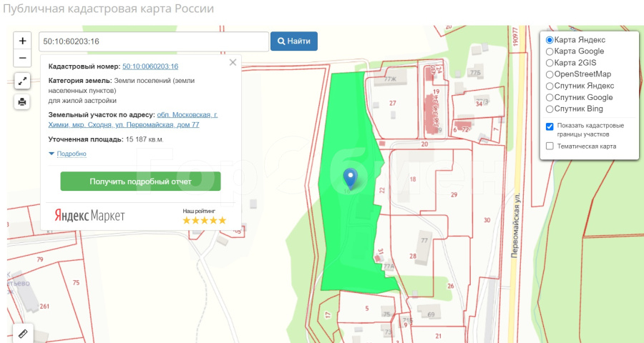Close the parcel info popup
The width and height of the screenshot is (644, 343).
[x=233, y=63]
